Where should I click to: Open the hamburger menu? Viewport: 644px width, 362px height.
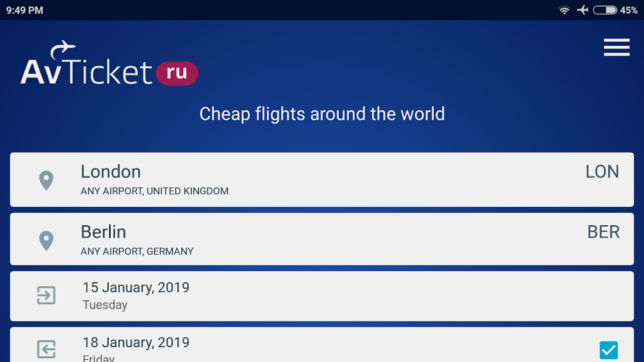tap(616, 48)
